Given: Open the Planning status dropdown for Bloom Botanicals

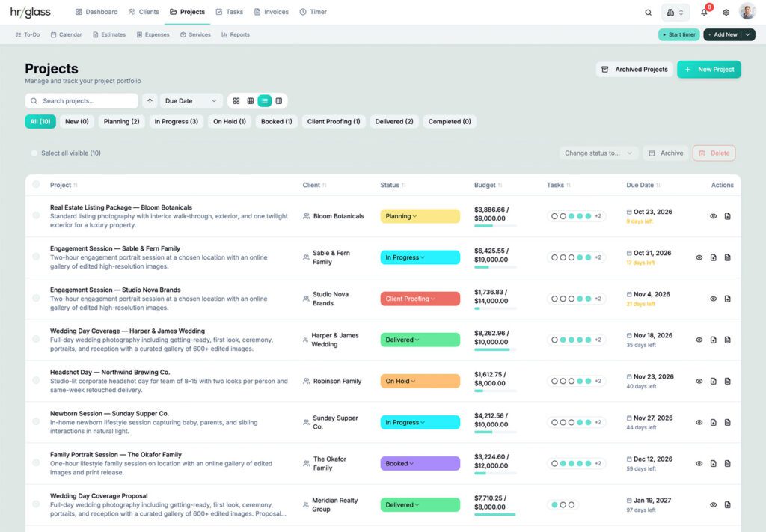Looking at the screenshot, I should point(420,216).
